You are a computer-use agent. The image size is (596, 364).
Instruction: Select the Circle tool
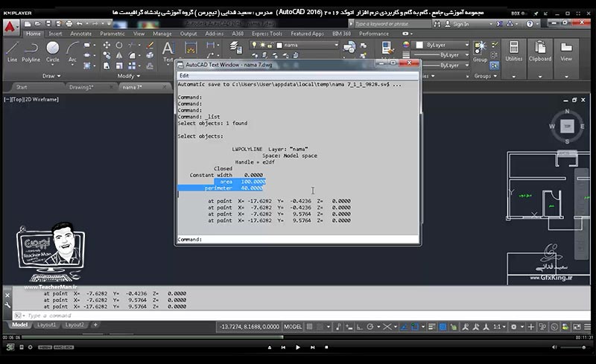(x=52, y=52)
